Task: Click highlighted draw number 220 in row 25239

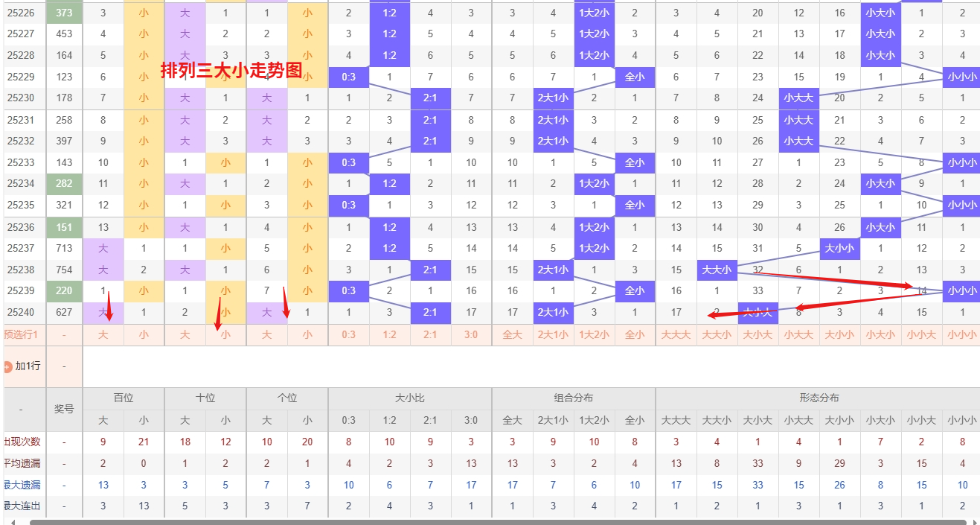Action: [64, 291]
